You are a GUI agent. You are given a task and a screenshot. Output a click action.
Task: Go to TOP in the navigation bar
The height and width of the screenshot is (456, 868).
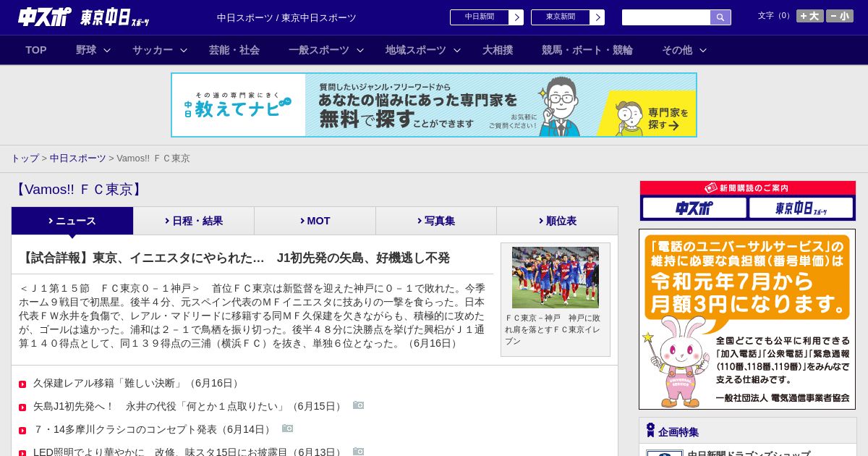(36, 50)
